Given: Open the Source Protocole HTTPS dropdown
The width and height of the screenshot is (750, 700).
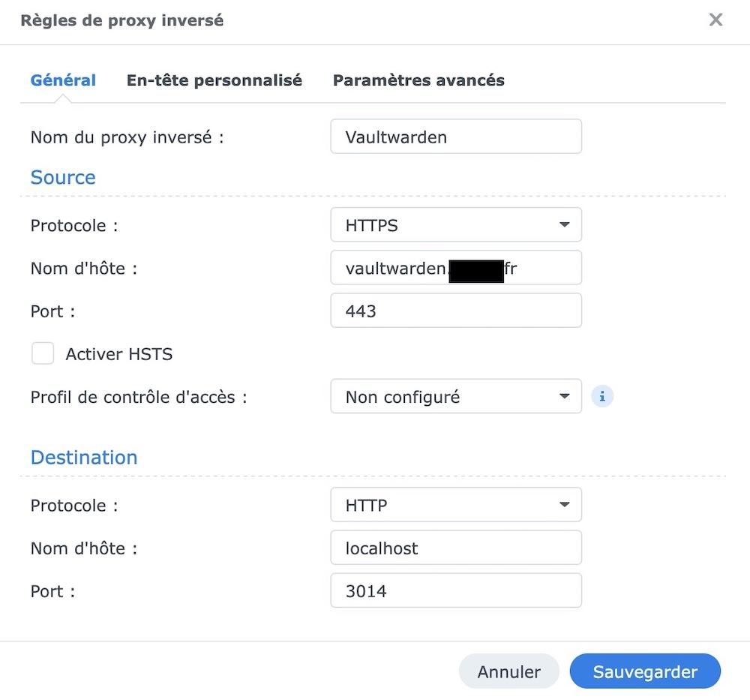Looking at the screenshot, I should pyautogui.click(x=455, y=225).
